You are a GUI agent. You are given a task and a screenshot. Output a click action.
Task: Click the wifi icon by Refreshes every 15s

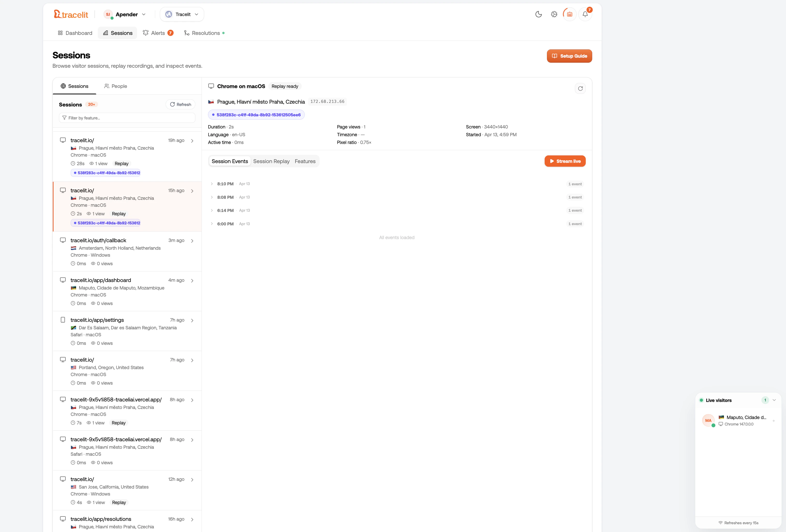720,523
